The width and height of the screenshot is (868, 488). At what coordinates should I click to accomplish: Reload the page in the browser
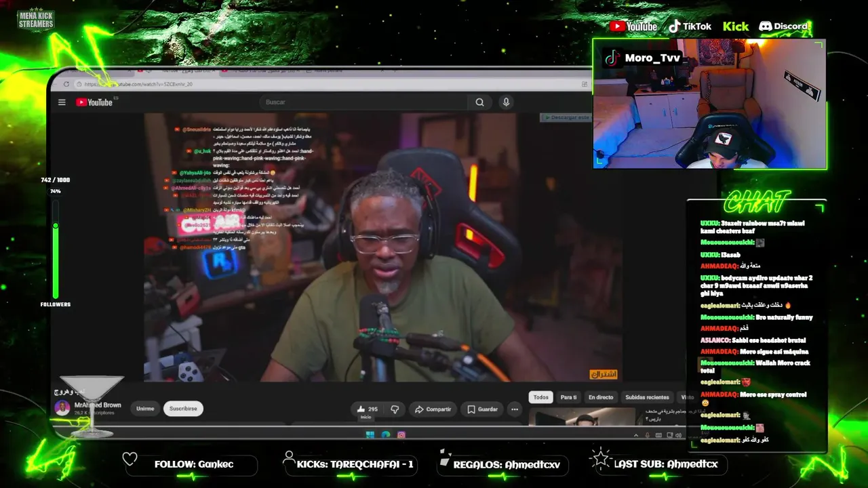(x=66, y=84)
